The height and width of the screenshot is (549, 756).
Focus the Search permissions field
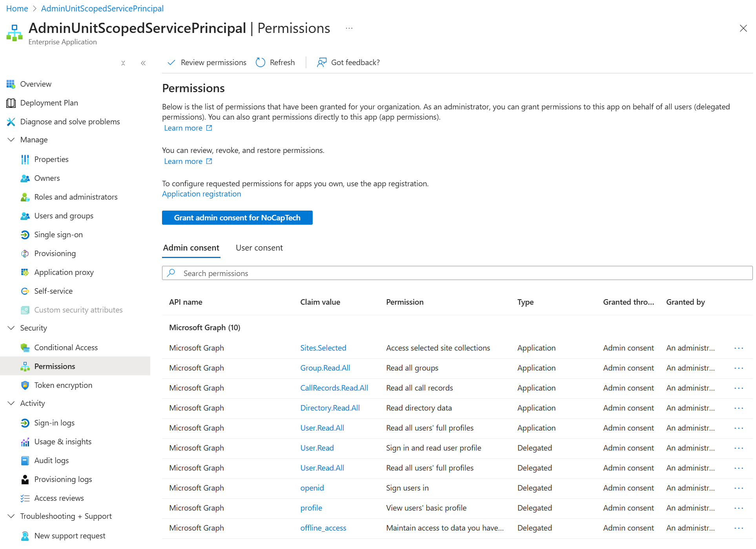457,273
